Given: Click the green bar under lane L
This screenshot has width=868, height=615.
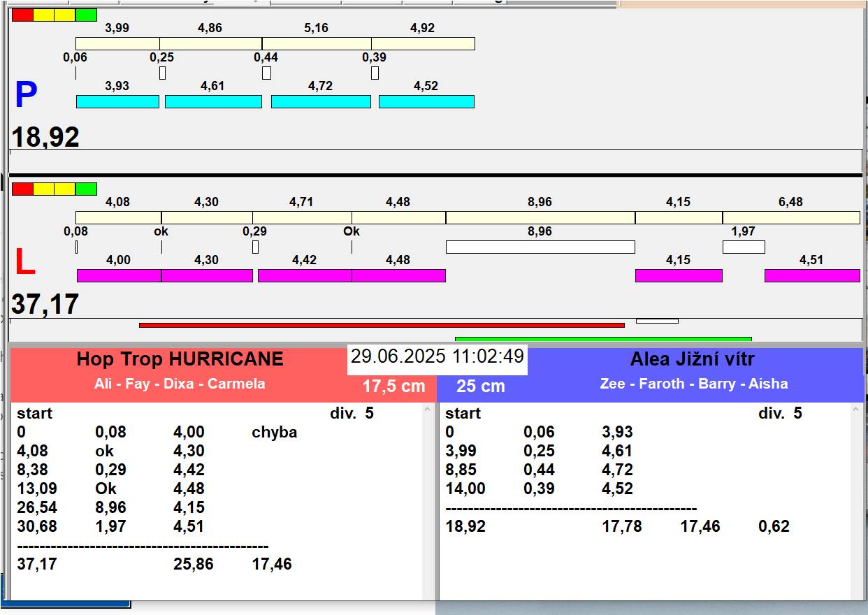Looking at the screenshot, I should 603,339.
